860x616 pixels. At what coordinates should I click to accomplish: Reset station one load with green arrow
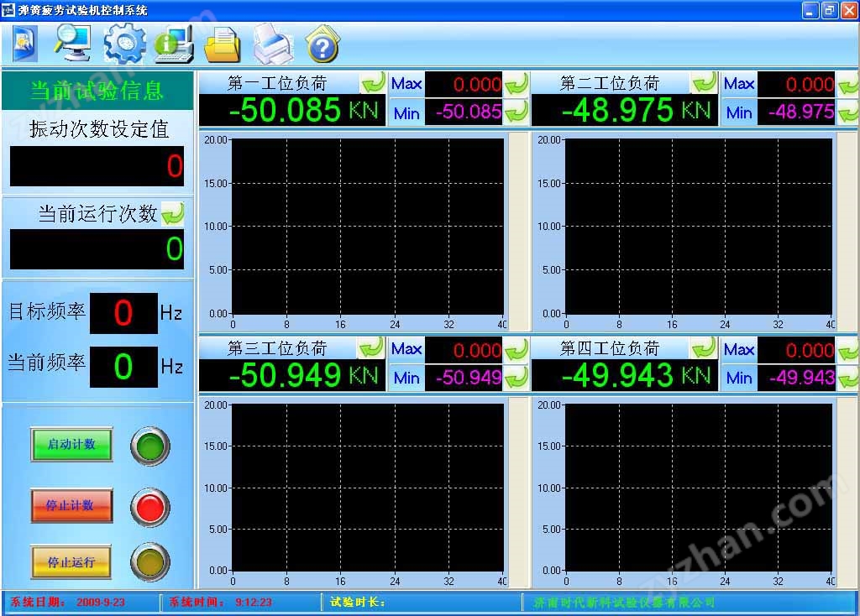point(373,83)
